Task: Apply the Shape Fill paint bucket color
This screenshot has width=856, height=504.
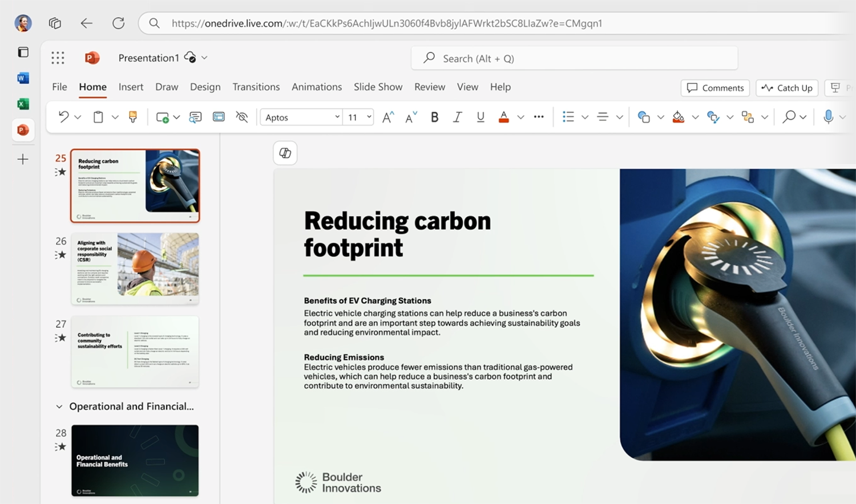Action: (x=678, y=117)
